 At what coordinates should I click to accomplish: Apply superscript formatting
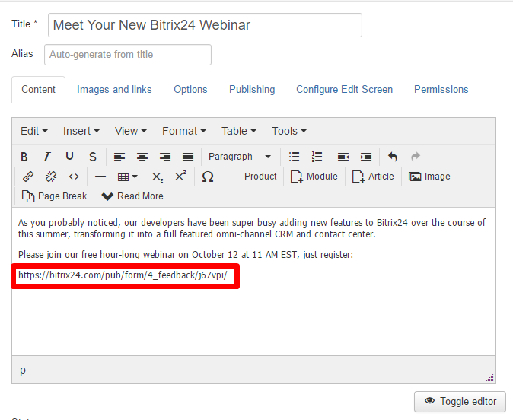pyautogui.click(x=180, y=176)
